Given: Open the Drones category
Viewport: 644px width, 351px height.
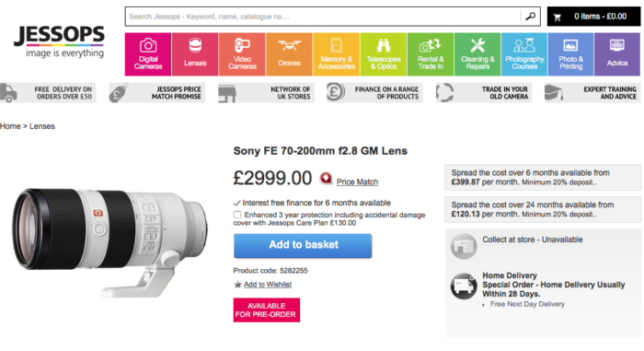Looking at the screenshot, I should [x=289, y=54].
